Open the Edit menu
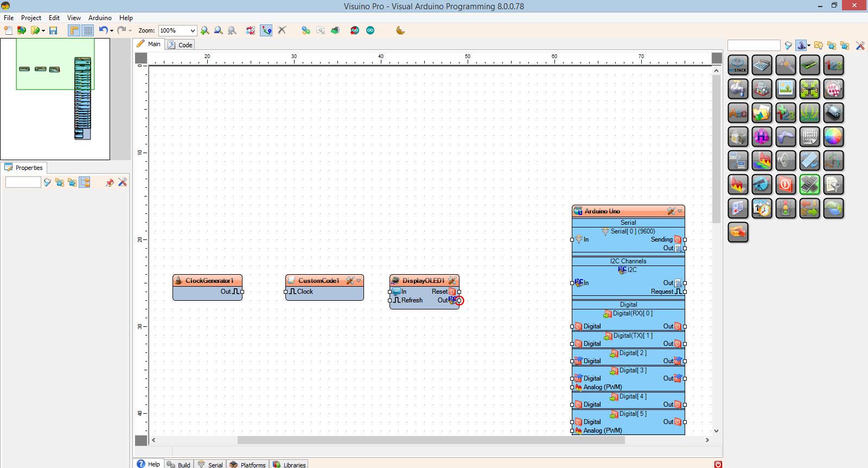This screenshot has width=868, height=468. point(54,18)
